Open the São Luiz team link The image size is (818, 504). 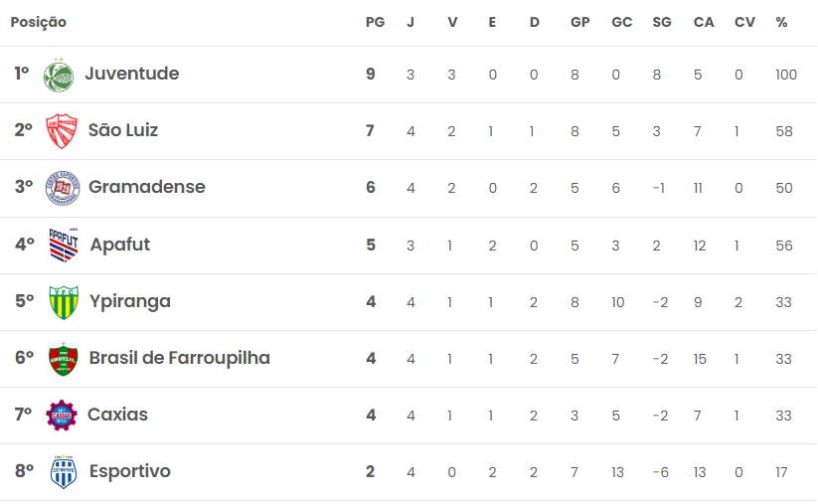pos(123,130)
